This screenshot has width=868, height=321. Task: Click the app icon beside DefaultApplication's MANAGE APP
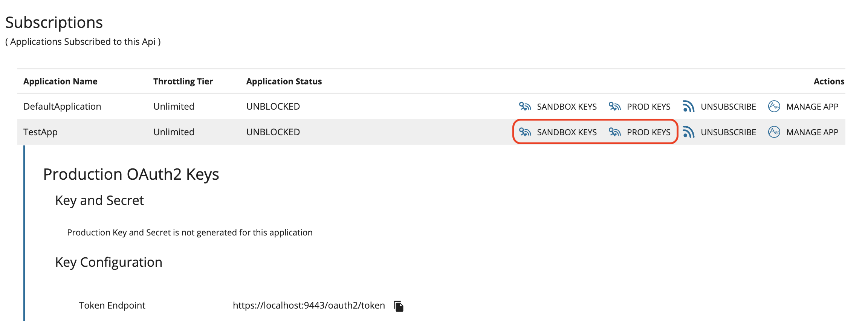pos(774,107)
